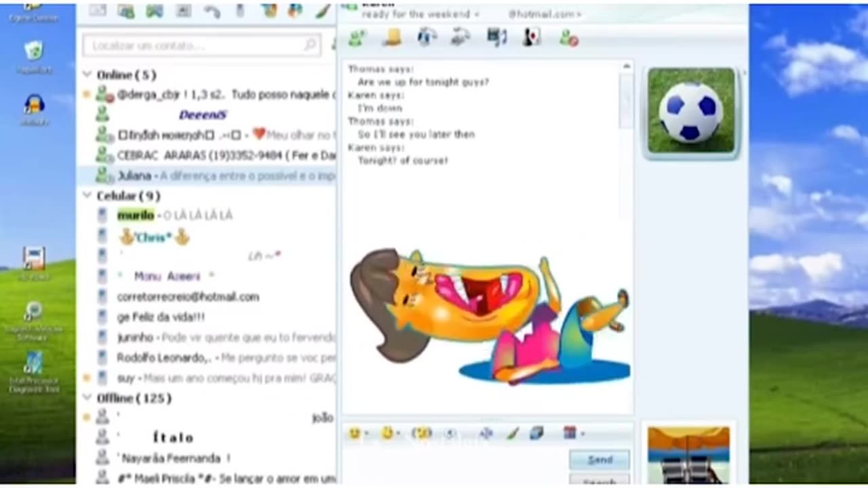Open the headphones music player desktop icon
The width and height of the screenshot is (868, 488).
coord(34,109)
